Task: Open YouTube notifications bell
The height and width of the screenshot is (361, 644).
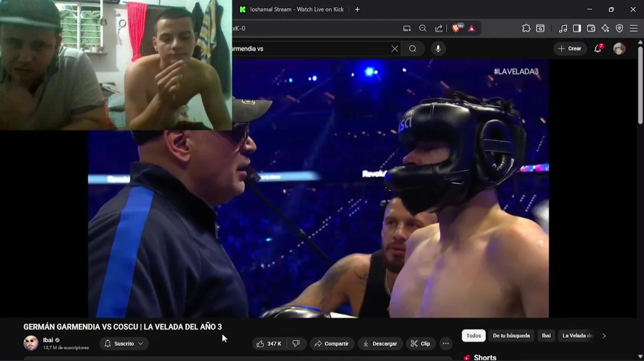Action: [x=597, y=49]
